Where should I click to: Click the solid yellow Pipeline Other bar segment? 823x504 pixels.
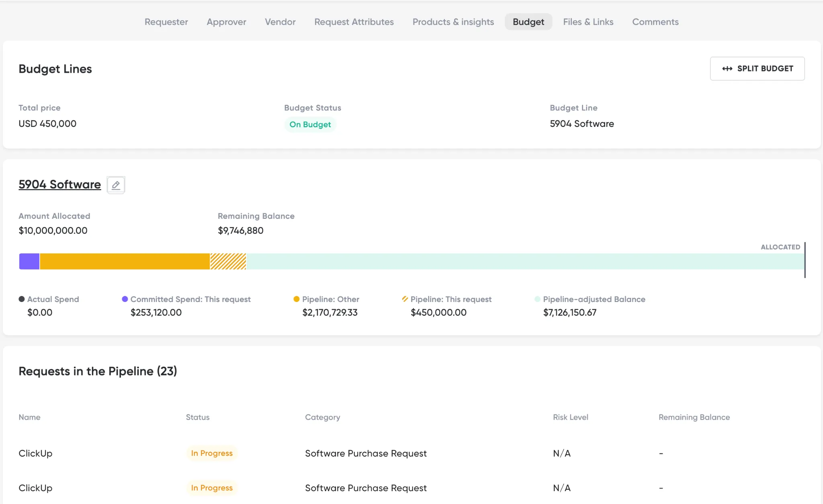click(x=125, y=261)
